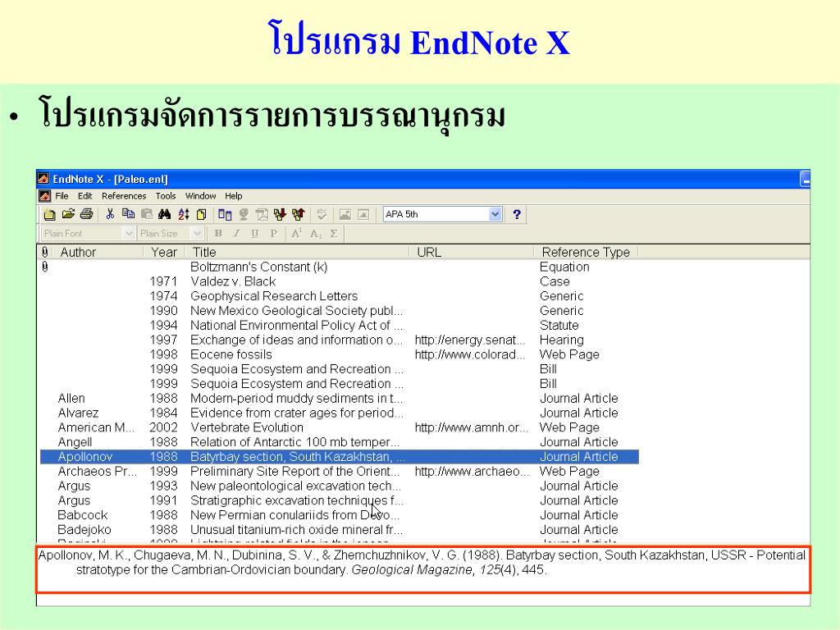Click the Sort References A-Z icon

(x=183, y=214)
